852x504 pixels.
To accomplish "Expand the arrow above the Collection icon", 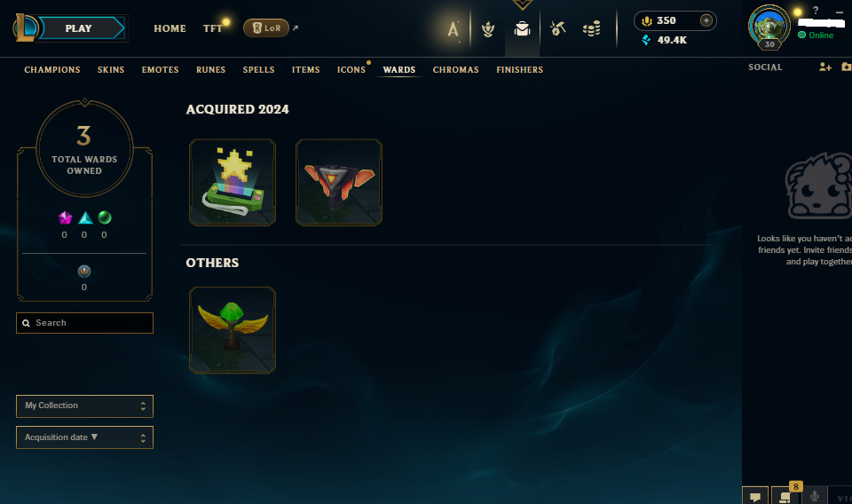I will pos(522,5).
